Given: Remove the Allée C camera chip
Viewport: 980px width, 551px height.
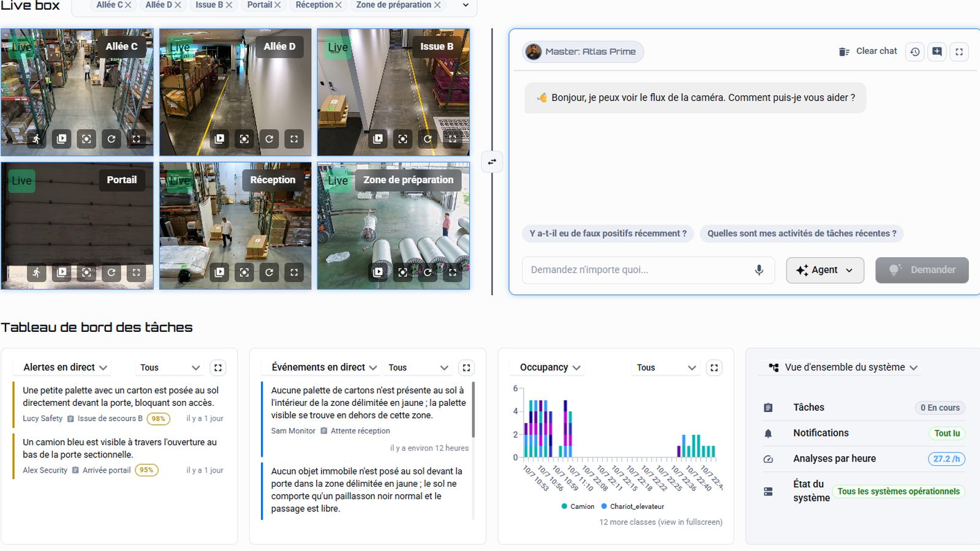Looking at the screenshot, I should coord(128,5).
